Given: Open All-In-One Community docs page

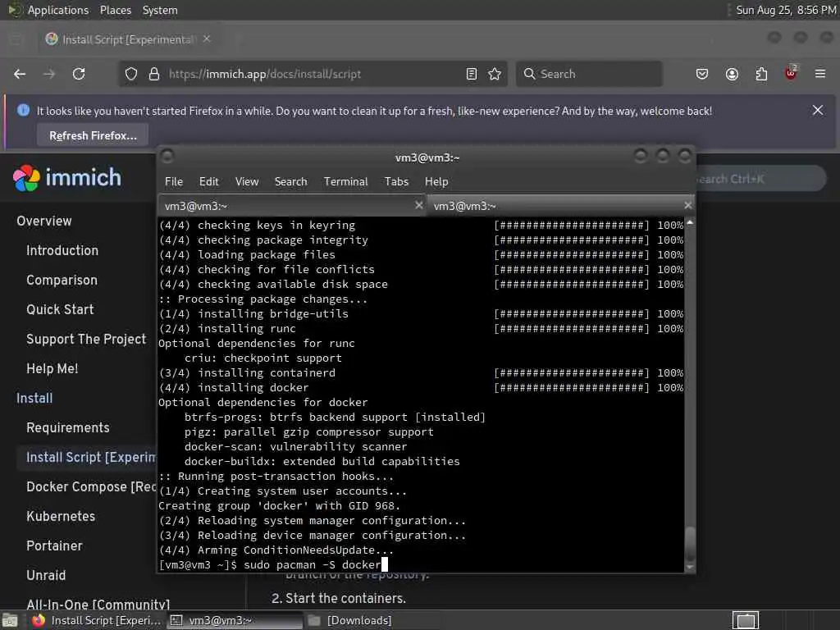Looking at the screenshot, I should (x=98, y=605).
